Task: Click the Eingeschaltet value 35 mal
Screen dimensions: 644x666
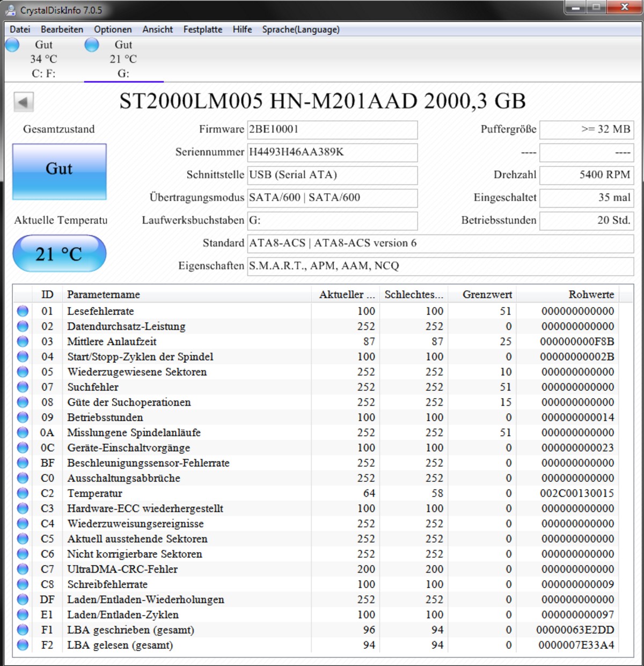Action: pos(587,198)
